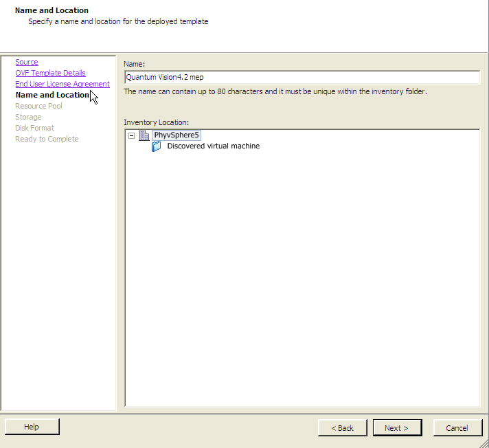Click the Name input field
Screen dimensions: 489x448
(x=302, y=77)
